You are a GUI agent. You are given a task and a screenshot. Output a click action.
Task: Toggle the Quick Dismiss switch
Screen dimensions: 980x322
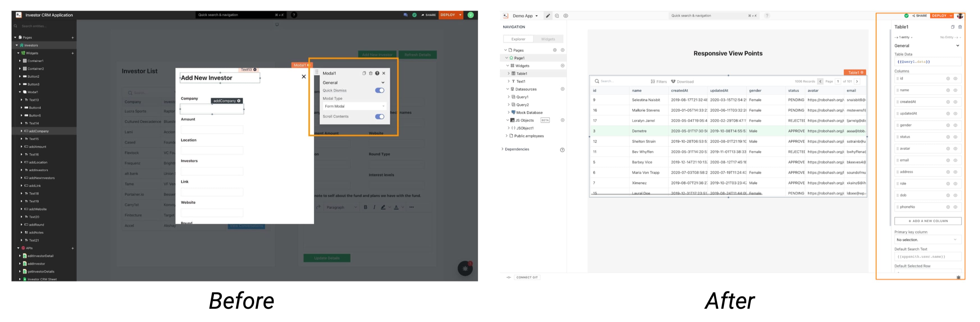[x=379, y=91]
